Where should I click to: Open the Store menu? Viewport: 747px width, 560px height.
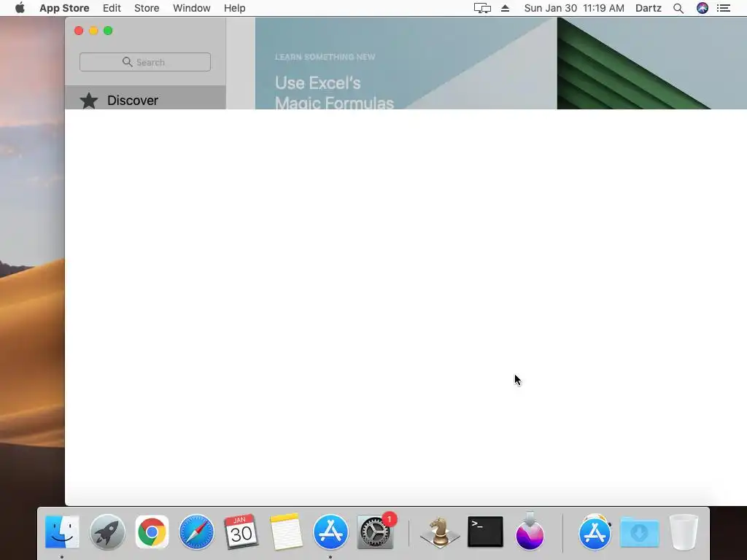147,8
